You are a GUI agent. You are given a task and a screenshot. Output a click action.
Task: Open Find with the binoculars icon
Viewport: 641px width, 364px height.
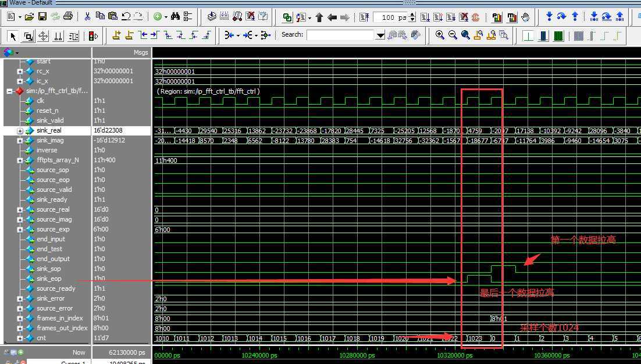pyautogui.click(x=176, y=16)
